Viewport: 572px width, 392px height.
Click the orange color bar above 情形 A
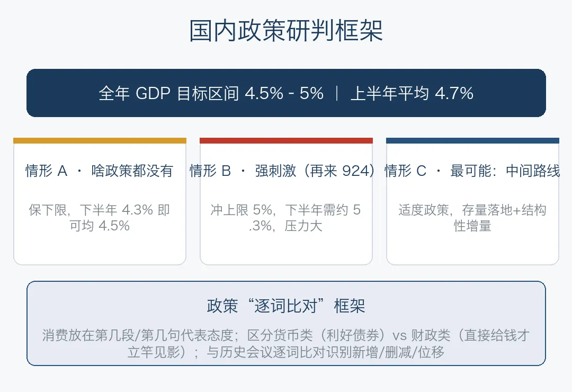point(100,140)
